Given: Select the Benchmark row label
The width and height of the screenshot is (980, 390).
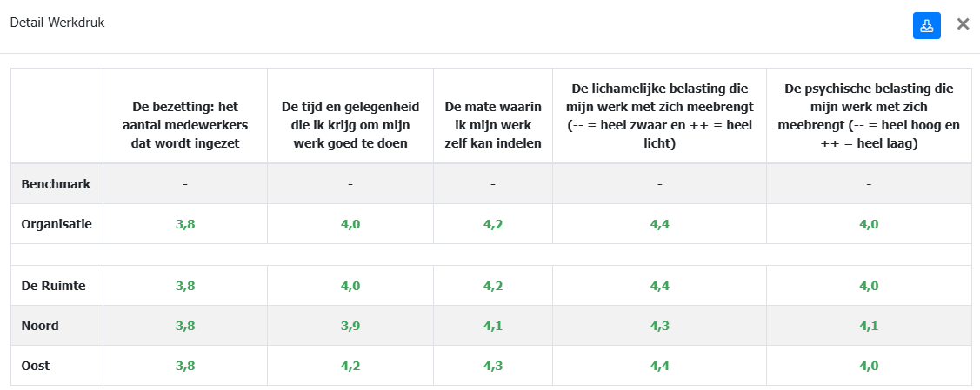Looking at the screenshot, I should pyautogui.click(x=57, y=184).
